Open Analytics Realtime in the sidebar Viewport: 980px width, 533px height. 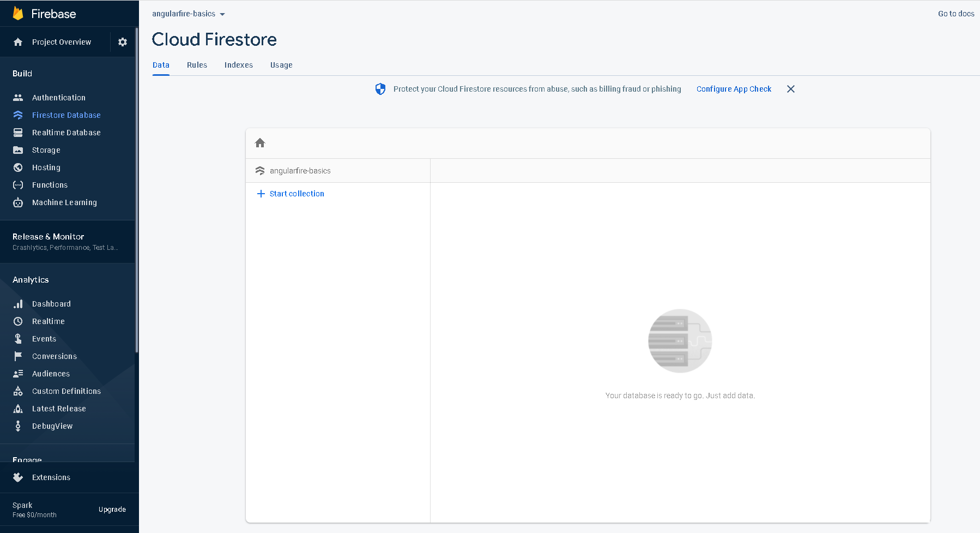49,321
